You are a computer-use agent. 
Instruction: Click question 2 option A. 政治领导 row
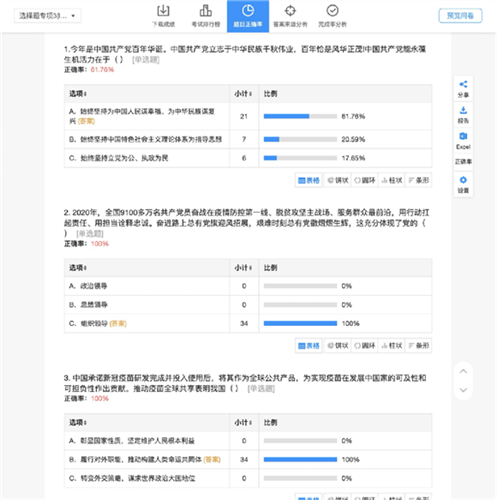click(248, 286)
